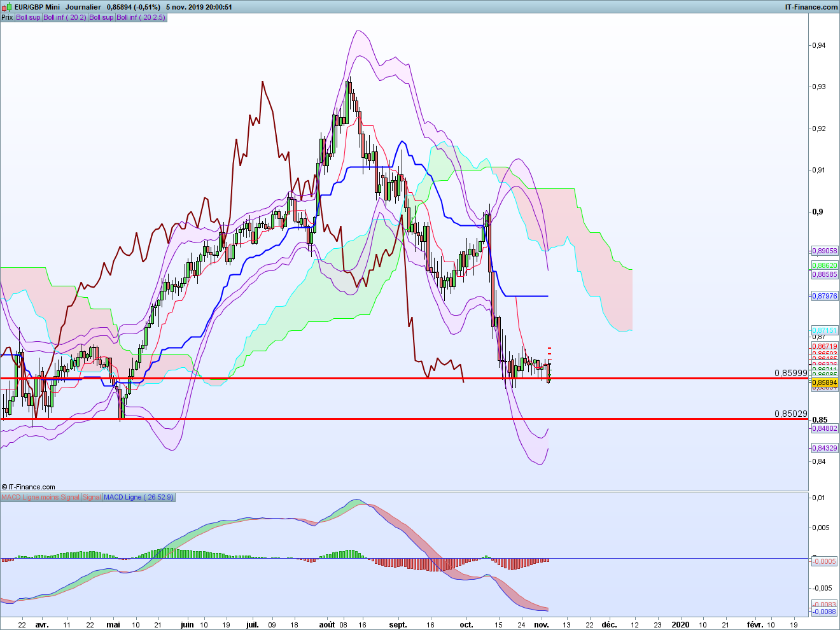This screenshot has width=840, height=630.
Task: Click the 'Boll inf ( 20 2.5)' label
Action: pos(141,17)
